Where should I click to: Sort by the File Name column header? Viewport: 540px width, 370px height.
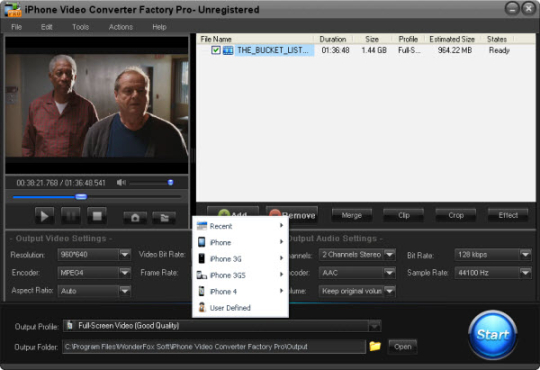[255, 39]
